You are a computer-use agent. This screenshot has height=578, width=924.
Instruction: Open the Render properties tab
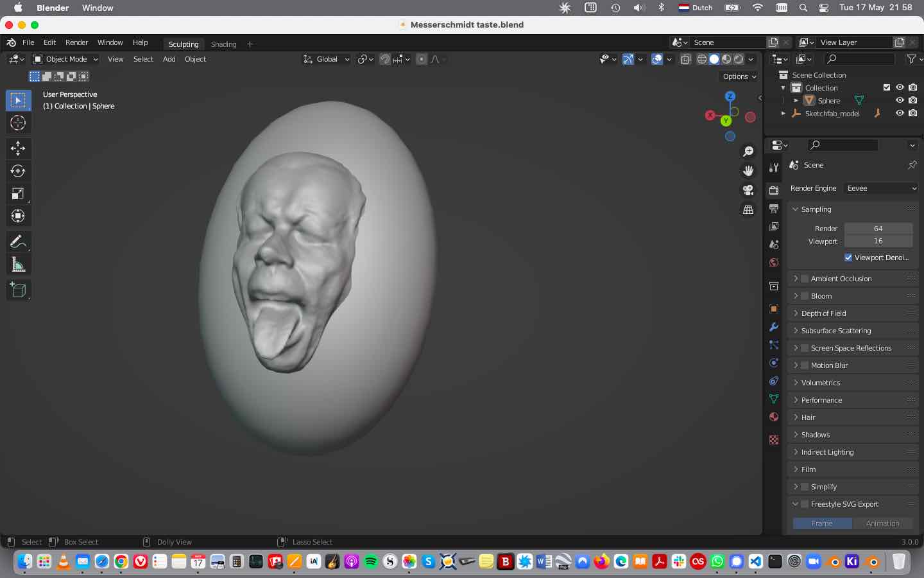(x=774, y=191)
